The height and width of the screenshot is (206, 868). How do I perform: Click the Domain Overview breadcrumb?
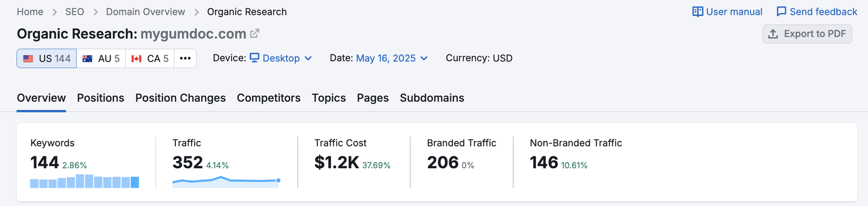click(145, 11)
